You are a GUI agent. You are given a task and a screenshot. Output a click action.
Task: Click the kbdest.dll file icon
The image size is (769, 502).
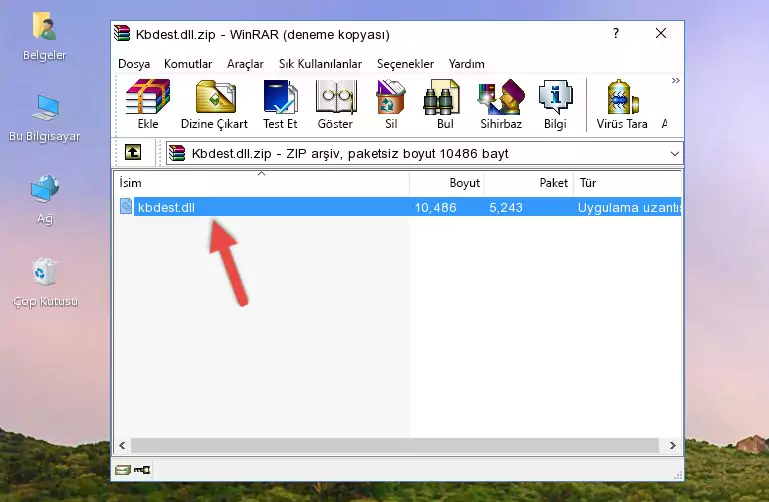pos(126,206)
